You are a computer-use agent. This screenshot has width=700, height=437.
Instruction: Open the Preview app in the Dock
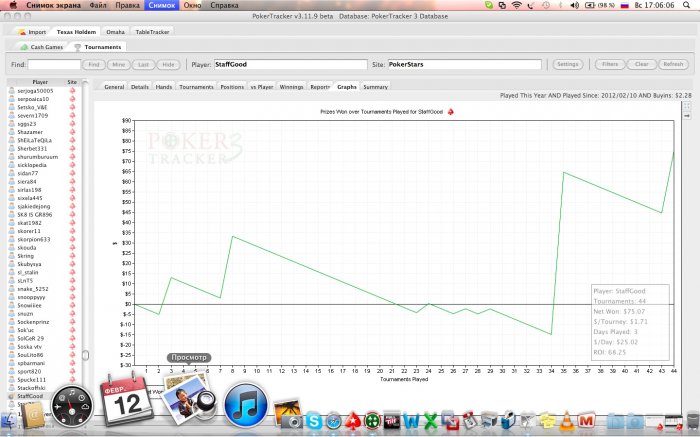tap(189, 398)
